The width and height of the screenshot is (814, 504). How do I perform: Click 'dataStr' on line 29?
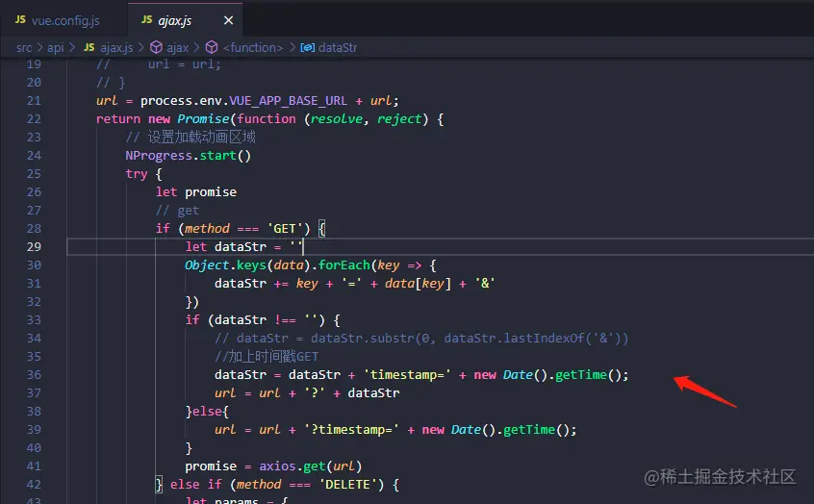pyautogui.click(x=241, y=247)
